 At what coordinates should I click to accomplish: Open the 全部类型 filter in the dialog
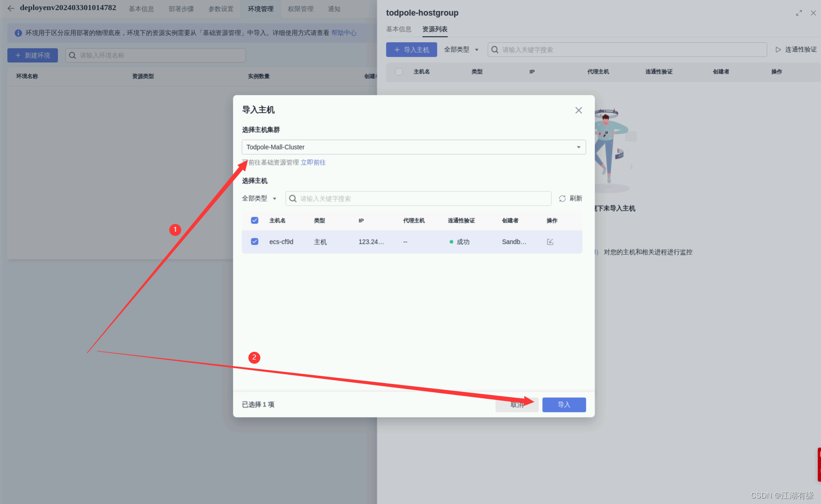click(x=259, y=198)
